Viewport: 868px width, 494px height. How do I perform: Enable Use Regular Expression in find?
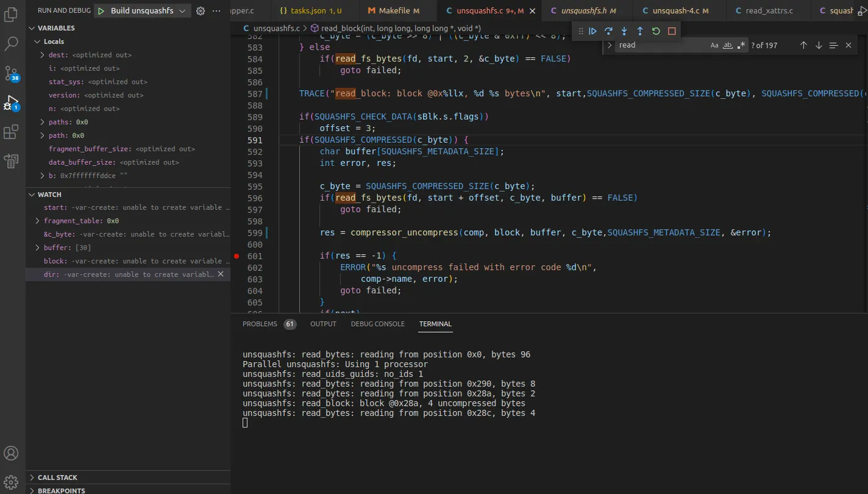pyautogui.click(x=741, y=45)
